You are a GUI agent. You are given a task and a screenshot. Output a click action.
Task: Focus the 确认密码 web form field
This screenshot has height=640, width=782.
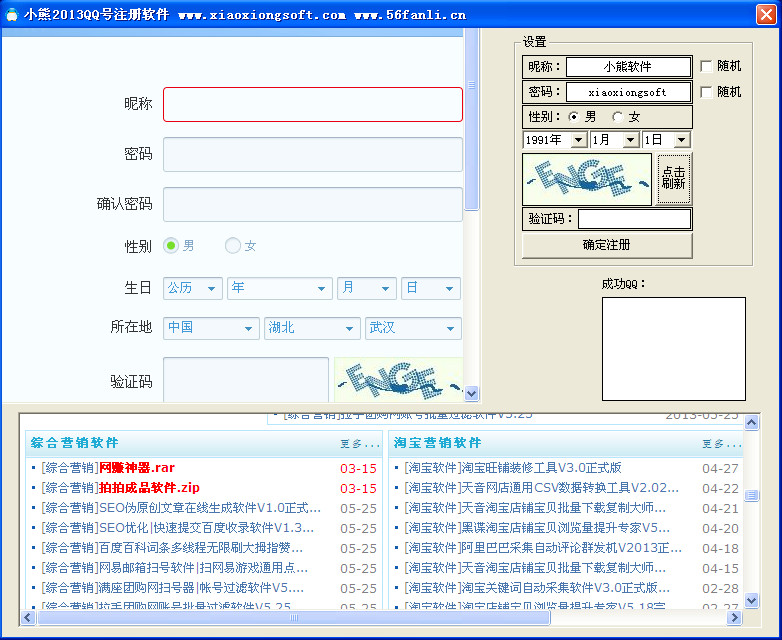point(313,204)
